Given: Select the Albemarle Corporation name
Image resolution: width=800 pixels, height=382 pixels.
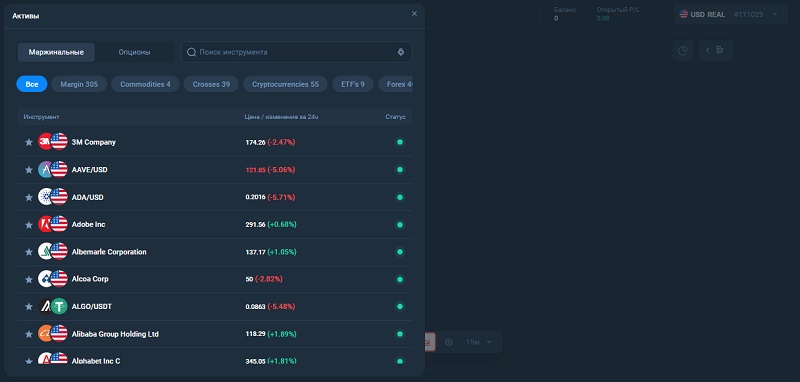Looking at the screenshot, I should click(109, 252).
